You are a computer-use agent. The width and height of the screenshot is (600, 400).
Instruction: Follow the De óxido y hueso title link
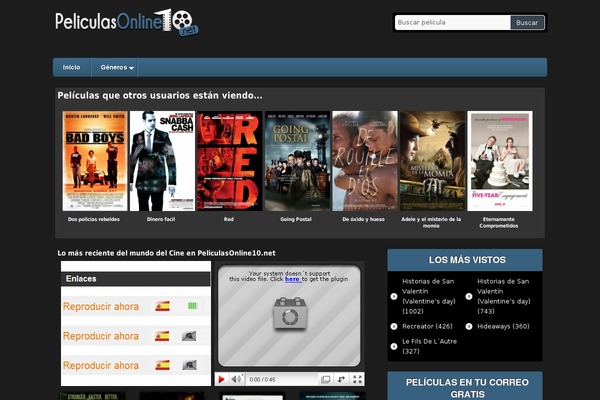[x=364, y=219]
